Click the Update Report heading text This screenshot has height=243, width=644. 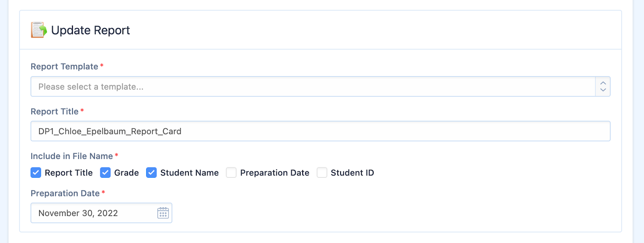click(x=91, y=30)
